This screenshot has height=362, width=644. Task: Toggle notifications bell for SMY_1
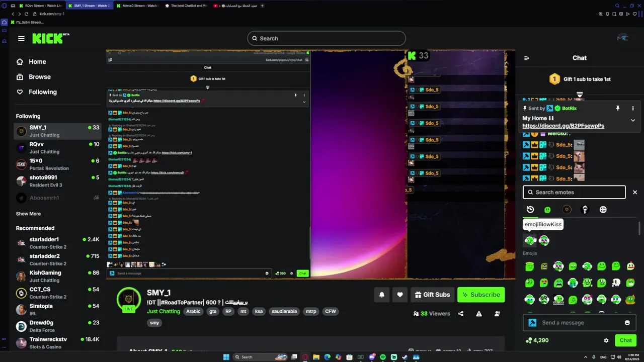[x=381, y=295]
